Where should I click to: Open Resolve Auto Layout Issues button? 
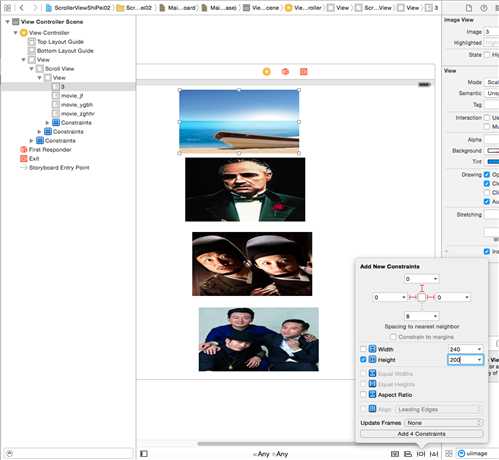434,454
